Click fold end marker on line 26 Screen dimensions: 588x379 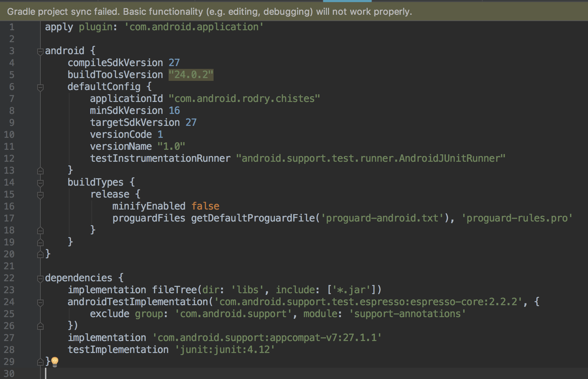40,326
